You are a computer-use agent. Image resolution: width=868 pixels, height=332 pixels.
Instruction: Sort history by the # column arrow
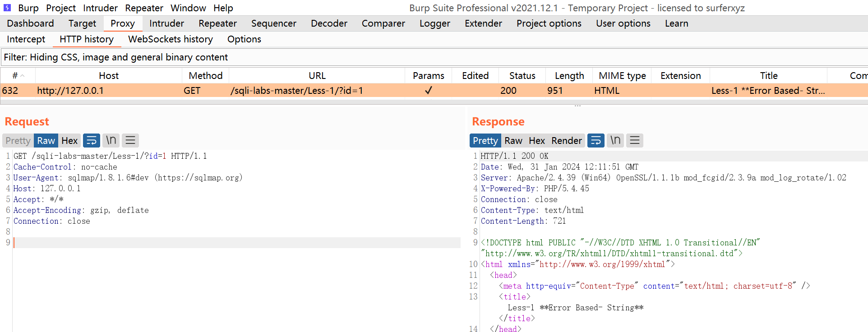22,76
